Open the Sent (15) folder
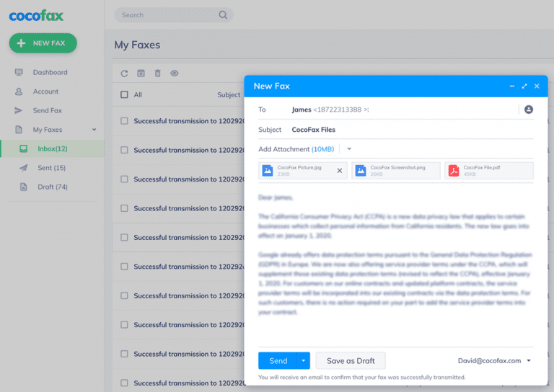 click(52, 168)
